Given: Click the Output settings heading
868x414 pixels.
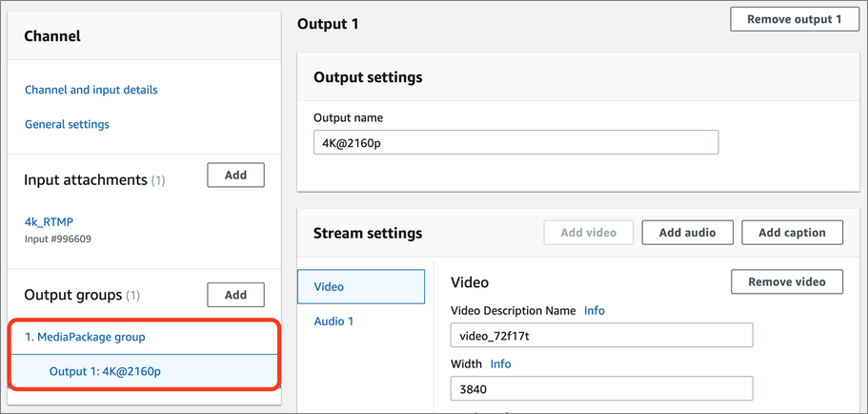Looking at the screenshot, I should click(x=368, y=77).
